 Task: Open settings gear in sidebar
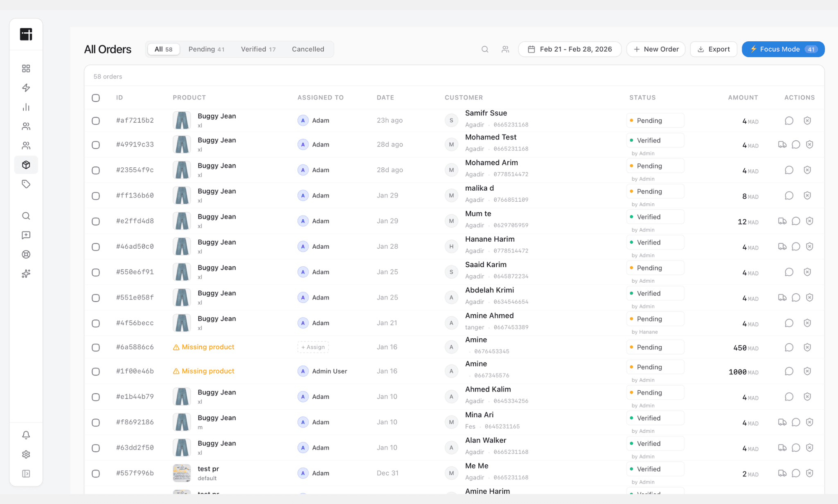pos(26,454)
